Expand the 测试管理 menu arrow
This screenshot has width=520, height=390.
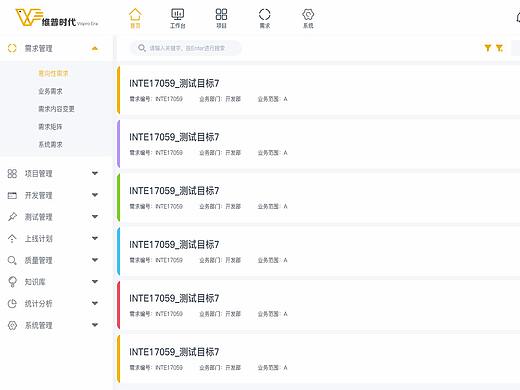pyautogui.click(x=95, y=217)
